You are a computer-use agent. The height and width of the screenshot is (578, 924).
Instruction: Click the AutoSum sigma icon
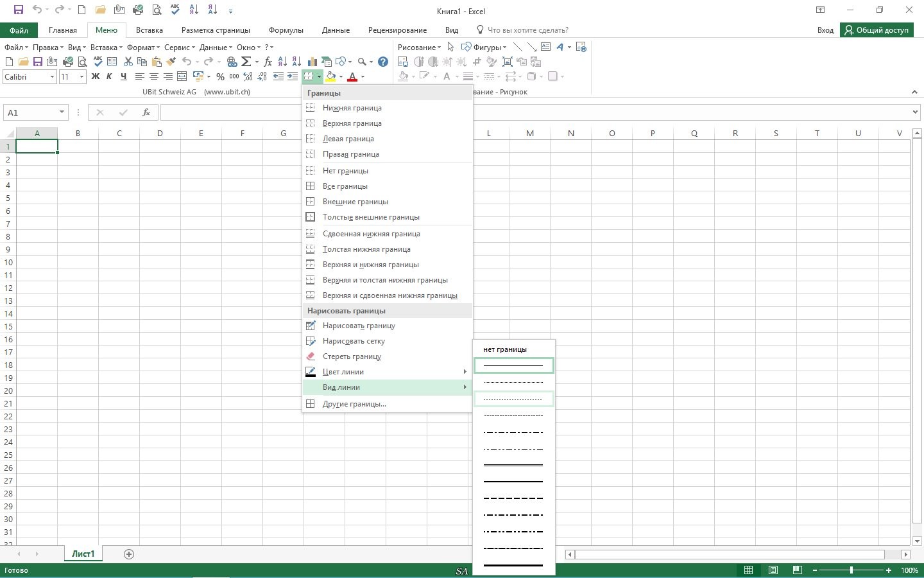[x=246, y=62]
